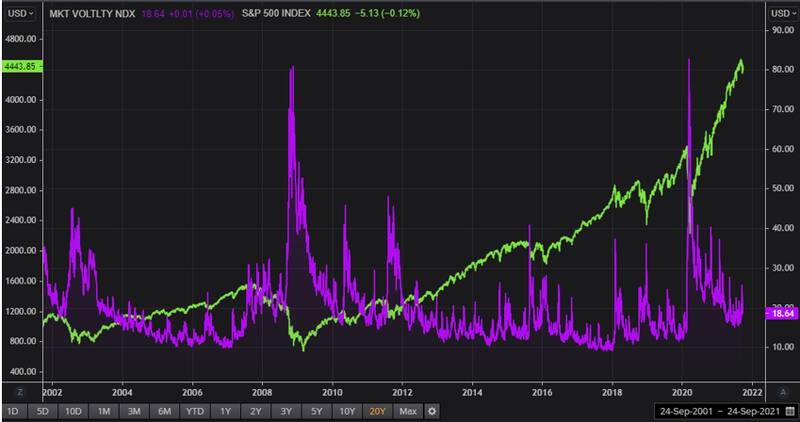Select the YTD time range
The image size is (800, 422).
(x=196, y=411)
